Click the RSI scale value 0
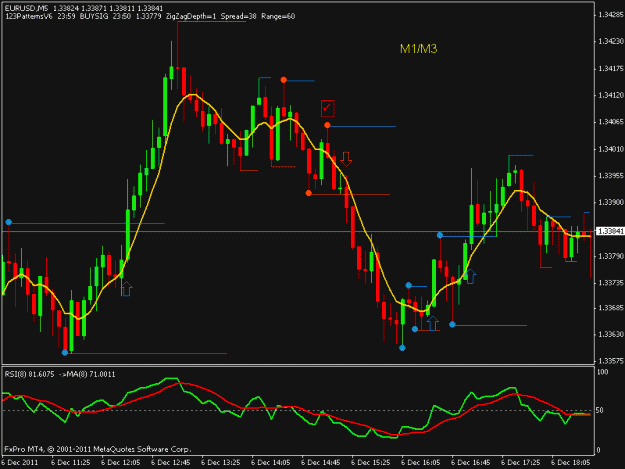 (x=599, y=450)
